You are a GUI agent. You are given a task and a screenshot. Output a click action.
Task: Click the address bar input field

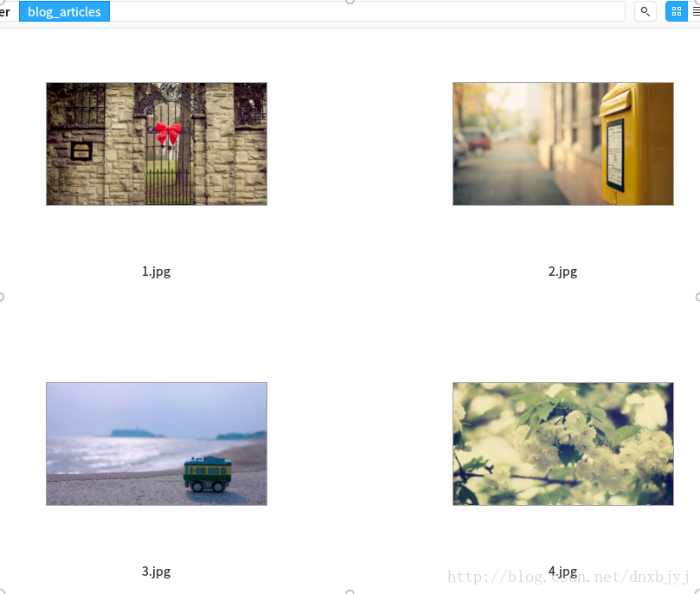click(367, 11)
